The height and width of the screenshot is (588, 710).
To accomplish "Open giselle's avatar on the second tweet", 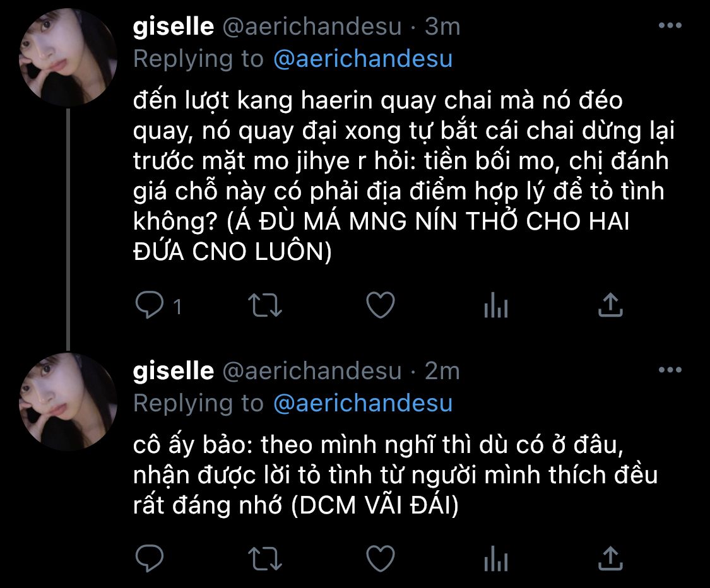I will coord(68,401).
